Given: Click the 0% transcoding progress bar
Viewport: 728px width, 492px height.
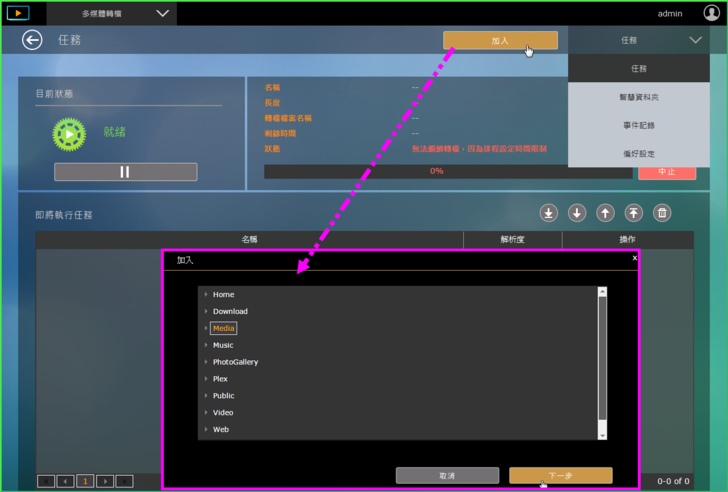Looking at the screenshot, I should click(448, 171).
